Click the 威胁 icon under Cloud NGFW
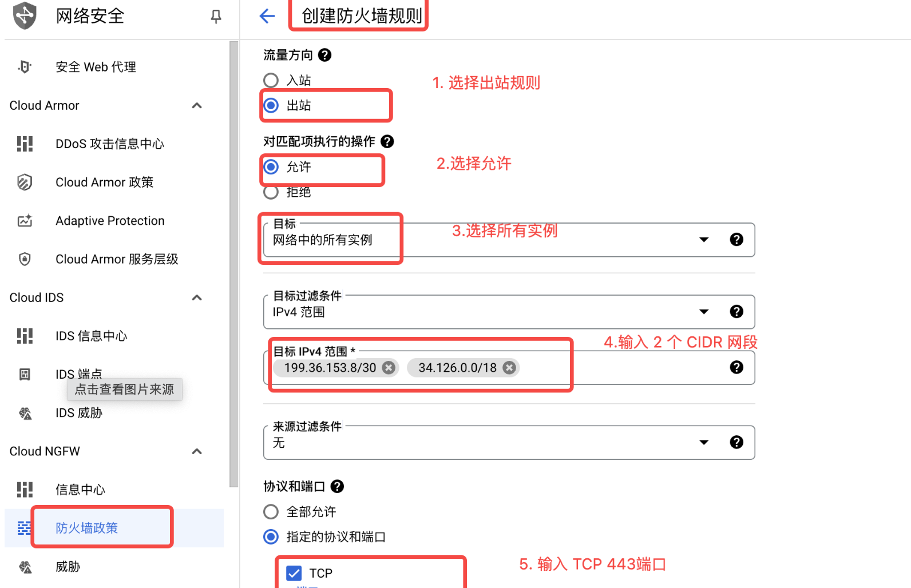Viewport: 911px width, 588px height. (x=25, y=567)
